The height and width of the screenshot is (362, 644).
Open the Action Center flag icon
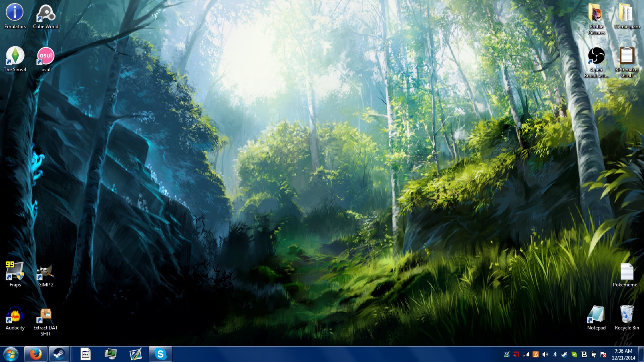603,354
